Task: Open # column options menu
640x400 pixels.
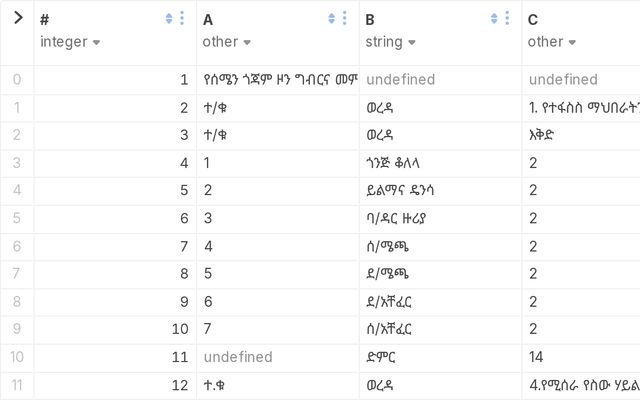Action: pyautogui.click(x=182, y=18)
